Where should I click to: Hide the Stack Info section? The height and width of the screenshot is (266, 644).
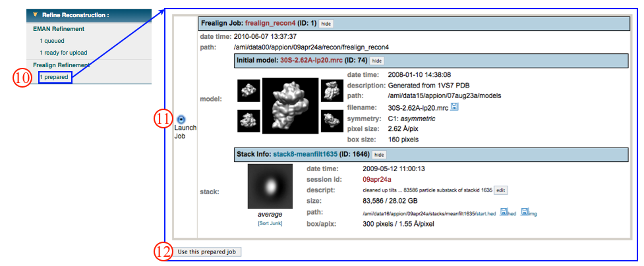click(379, 155)
